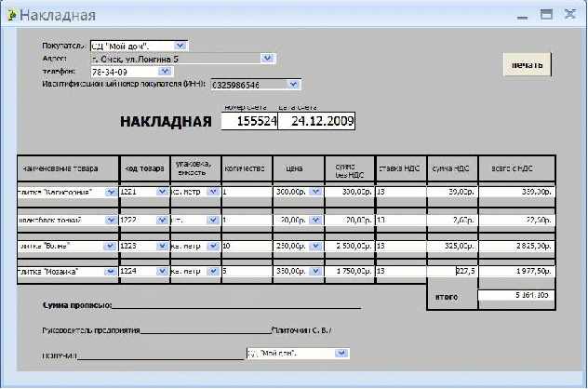Expand the Адрес combo box

268,58
